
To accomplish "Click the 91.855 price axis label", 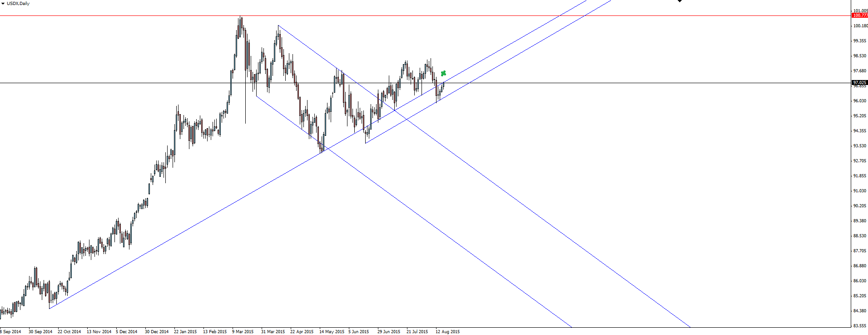I will tap(860, 176).
